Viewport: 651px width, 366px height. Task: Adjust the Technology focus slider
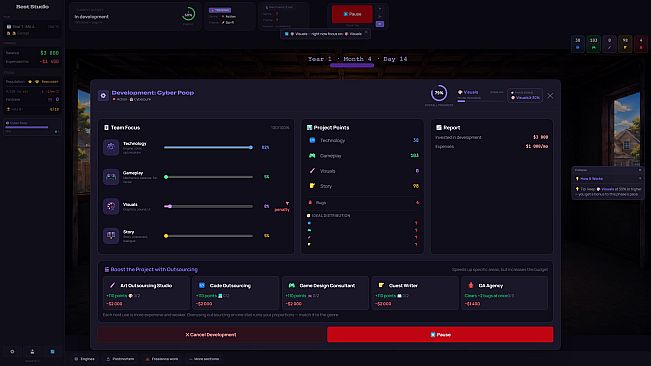point(208,147)
